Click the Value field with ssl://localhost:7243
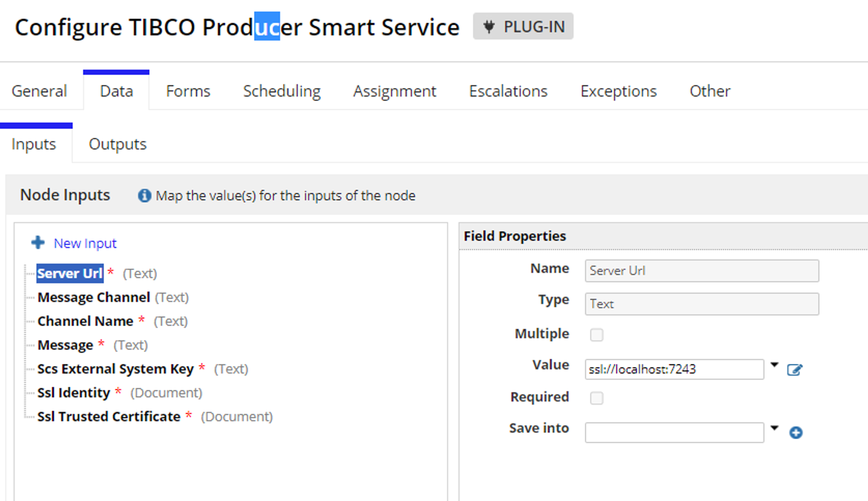 tap(674, 369)
